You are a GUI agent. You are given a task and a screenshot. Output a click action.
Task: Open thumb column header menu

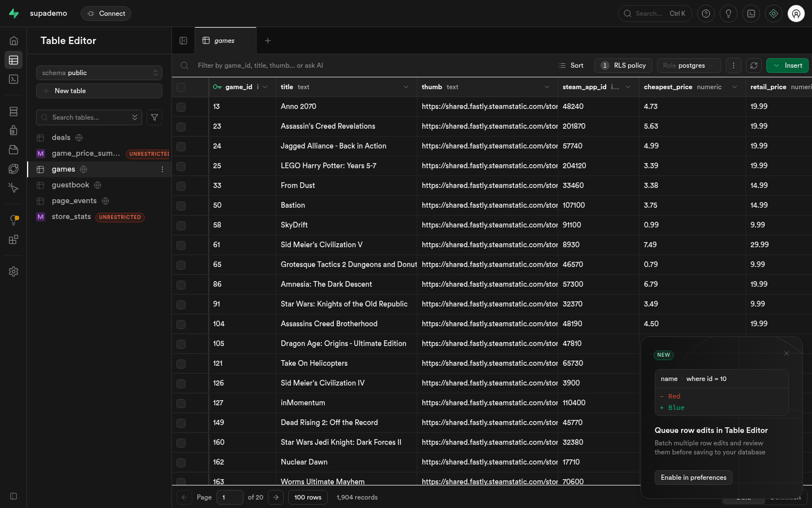[547, 87]
